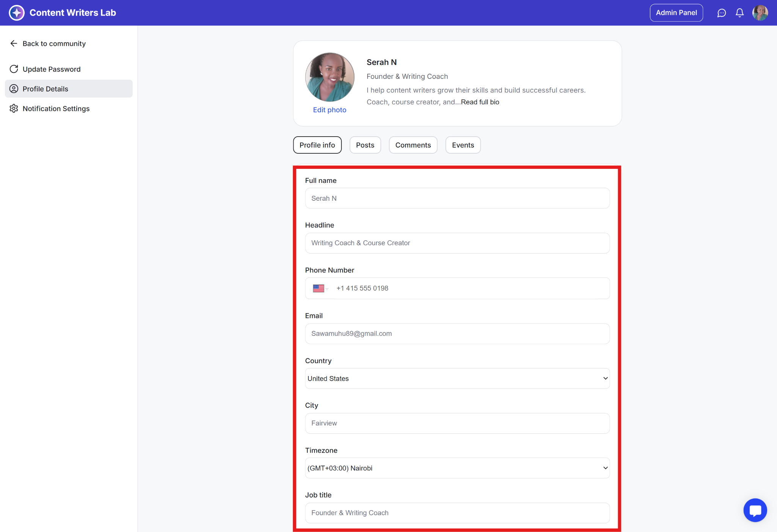Viewport: 777px width, 532px height.
Task: Click the Content Writers Lab logo icon
Action: [17, 13]
